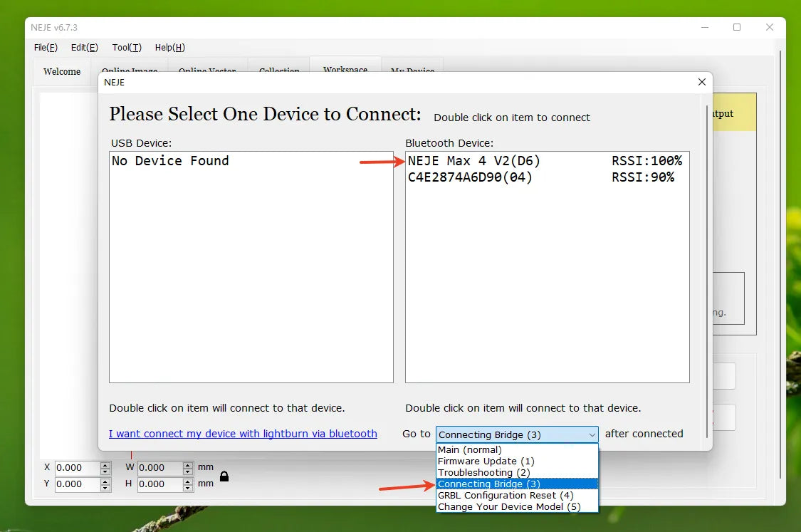Viewport: 801px width, 532px height.
Task: Pick Troubleshooting (2) from list
Action: pyautogui.click(x=483, y=473)
